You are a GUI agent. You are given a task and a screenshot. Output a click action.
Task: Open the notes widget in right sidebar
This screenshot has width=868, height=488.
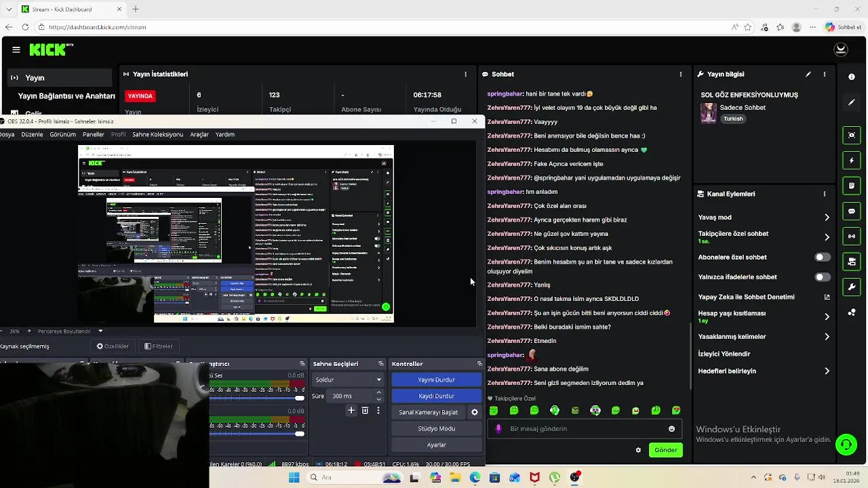click(x=852, y=186)
